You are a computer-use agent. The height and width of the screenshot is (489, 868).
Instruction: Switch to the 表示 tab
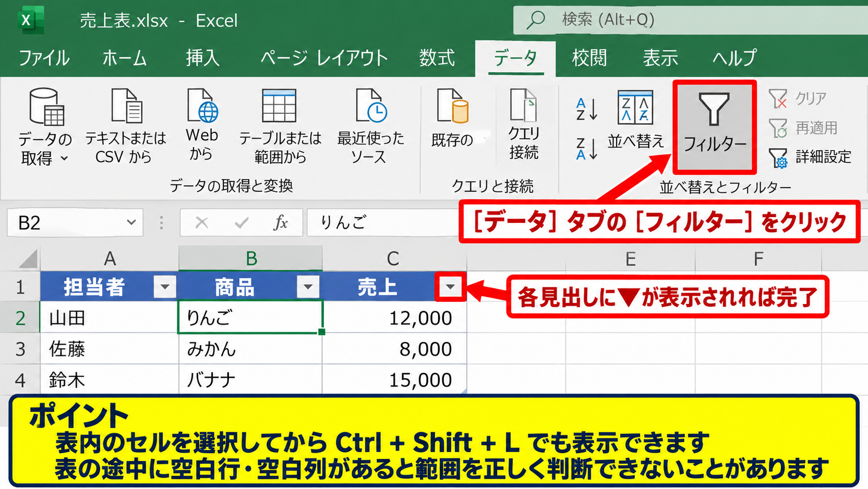660,58
